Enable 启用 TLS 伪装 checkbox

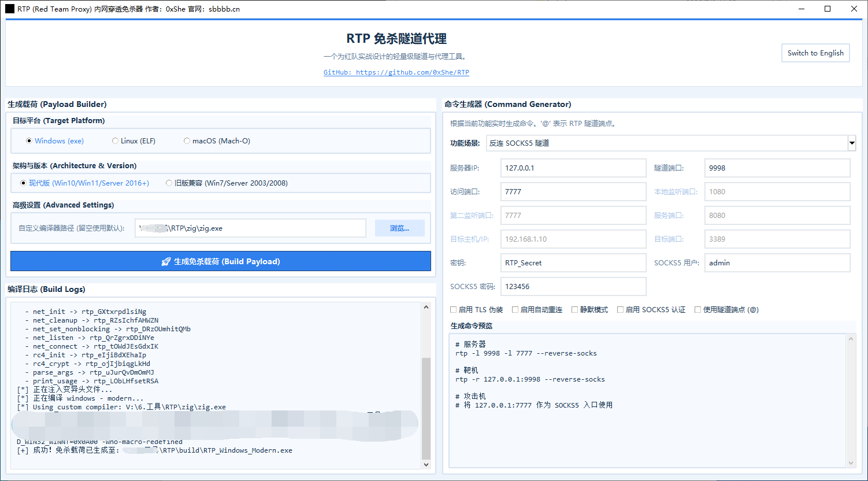(477, 310)
